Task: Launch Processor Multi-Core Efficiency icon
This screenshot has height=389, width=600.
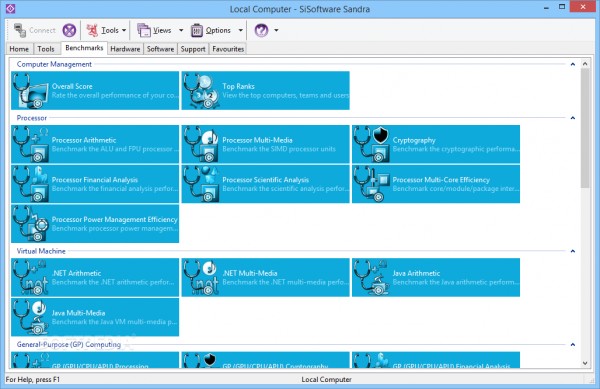Action: (x=372, y=184)
